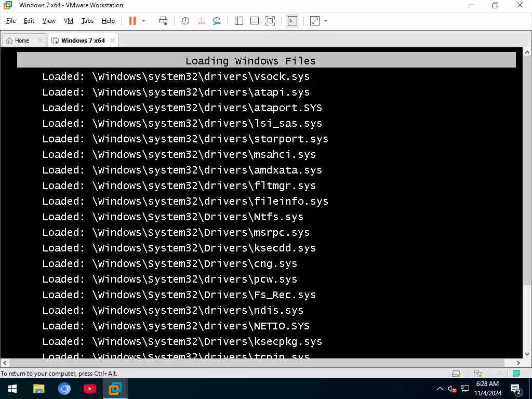Viewport: 532px width, 399px height.
Task: Click the fltmgr.sys loaded line
Action: click(x=179, y=185)
